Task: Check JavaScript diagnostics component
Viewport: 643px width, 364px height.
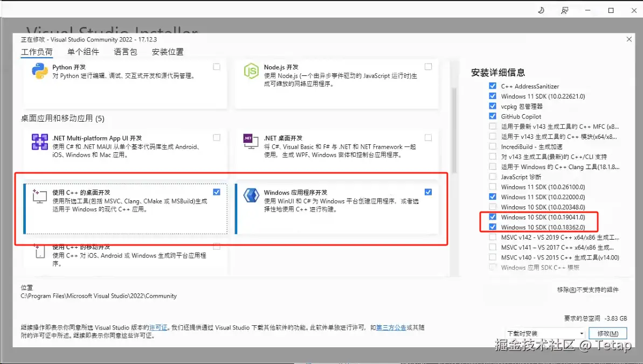Action: pyautogui.click(x=493, y=176)
